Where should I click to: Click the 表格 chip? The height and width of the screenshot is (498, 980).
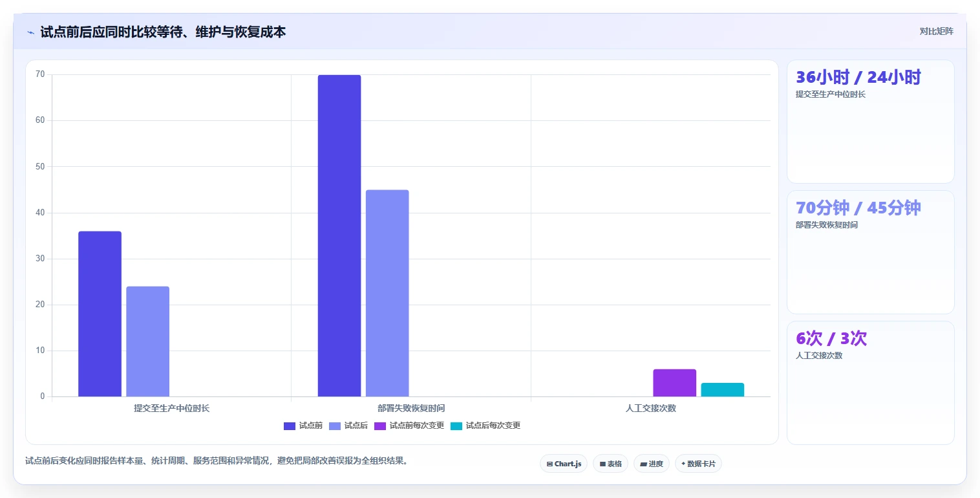(610, 464)
